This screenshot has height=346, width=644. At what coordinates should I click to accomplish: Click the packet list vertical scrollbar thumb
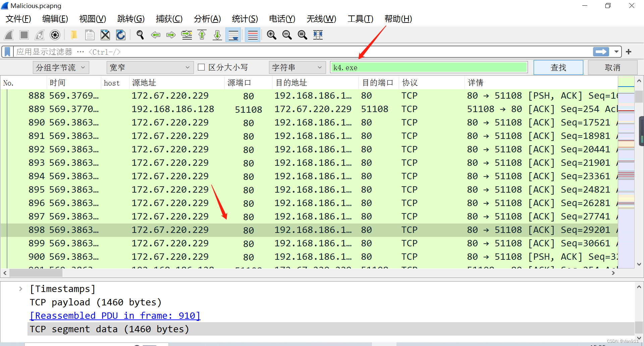(x=639, y=96)
